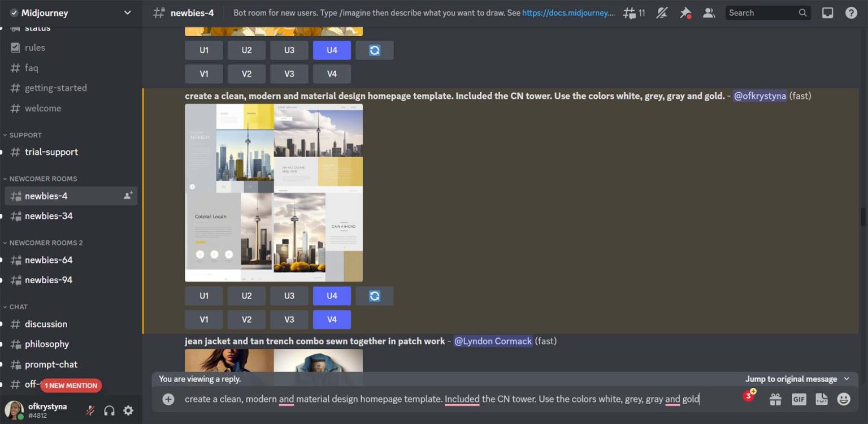Switch to the trial-support channel
The width and height of the screenshot is (868, 424).
(x=51, y=152)
